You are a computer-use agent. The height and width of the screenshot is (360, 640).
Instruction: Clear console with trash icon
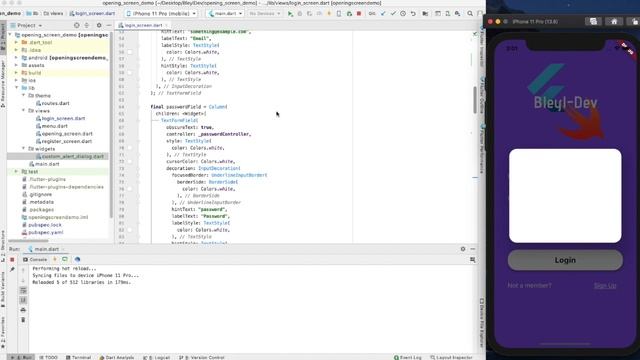[x=23, y=320]
